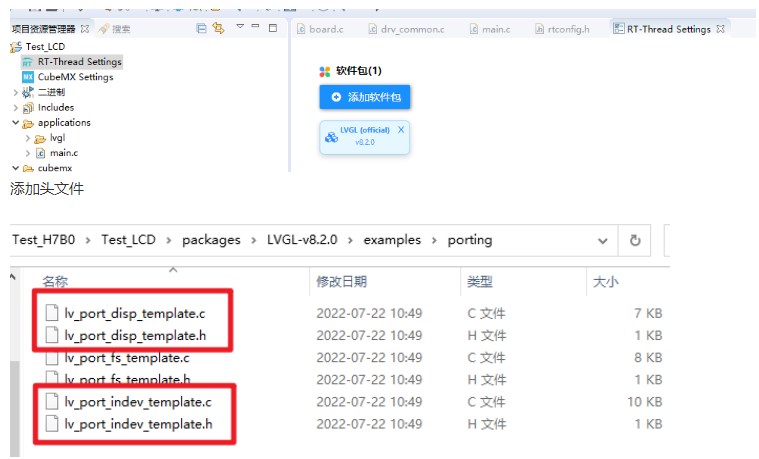
Task: Select lv_port_disp_template.h file
Action: [x=135, y=336]
